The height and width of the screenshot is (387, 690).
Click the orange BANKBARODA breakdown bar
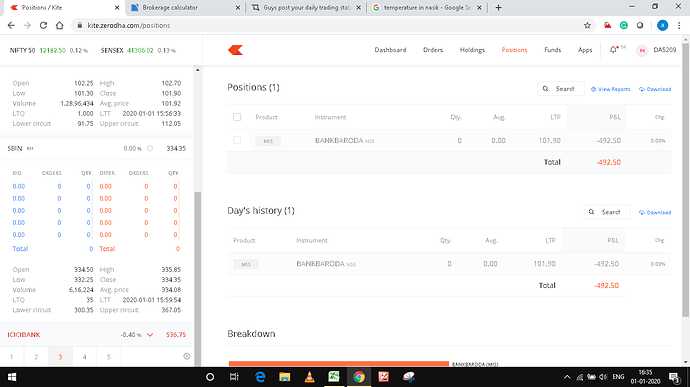pos(338,364)
